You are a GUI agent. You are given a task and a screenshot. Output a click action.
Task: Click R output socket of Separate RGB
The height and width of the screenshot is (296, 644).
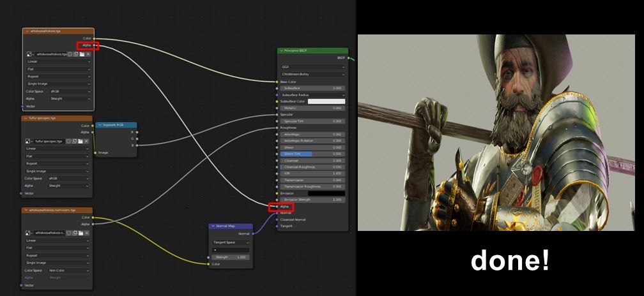click(x=137, y=132)
